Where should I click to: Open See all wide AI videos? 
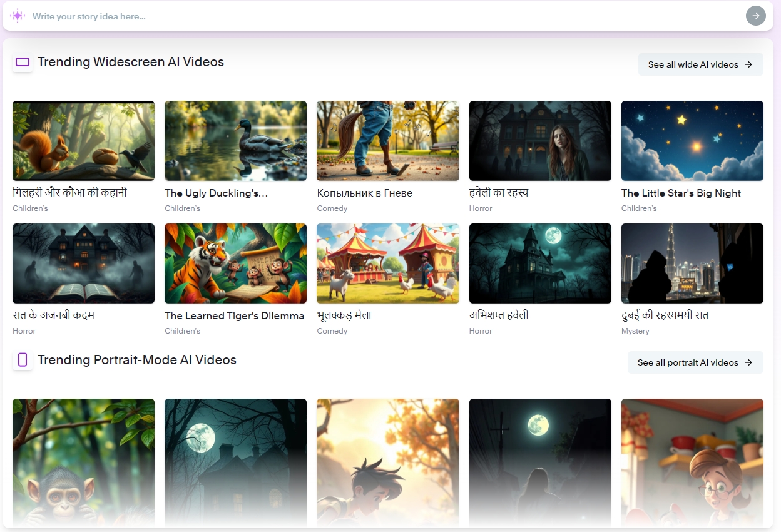pos(700,64)
